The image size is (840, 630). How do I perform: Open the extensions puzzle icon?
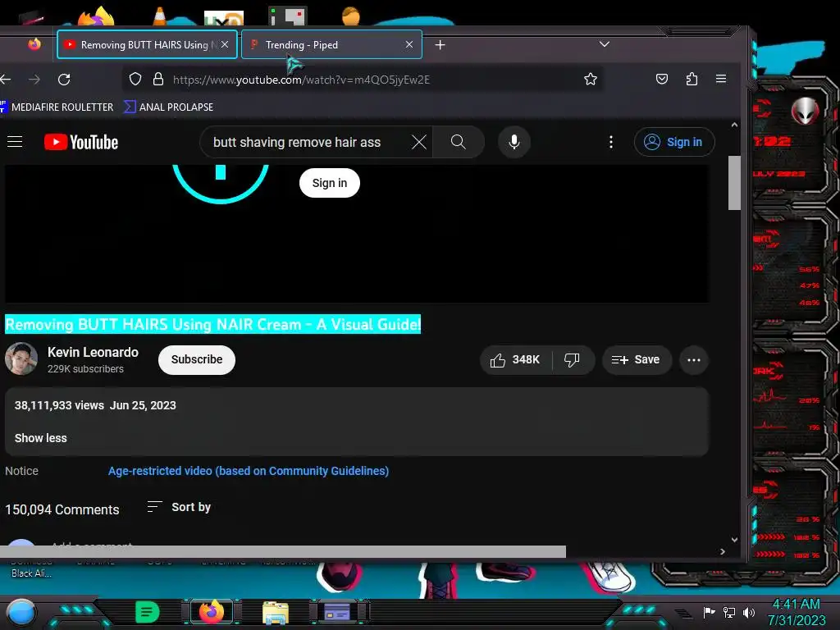(692, 80)
